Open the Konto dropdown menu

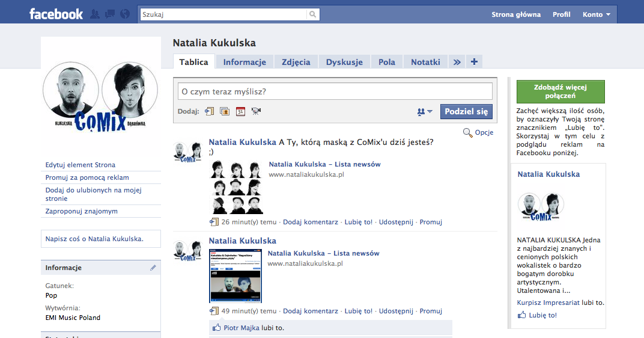[x=596, y=14]
